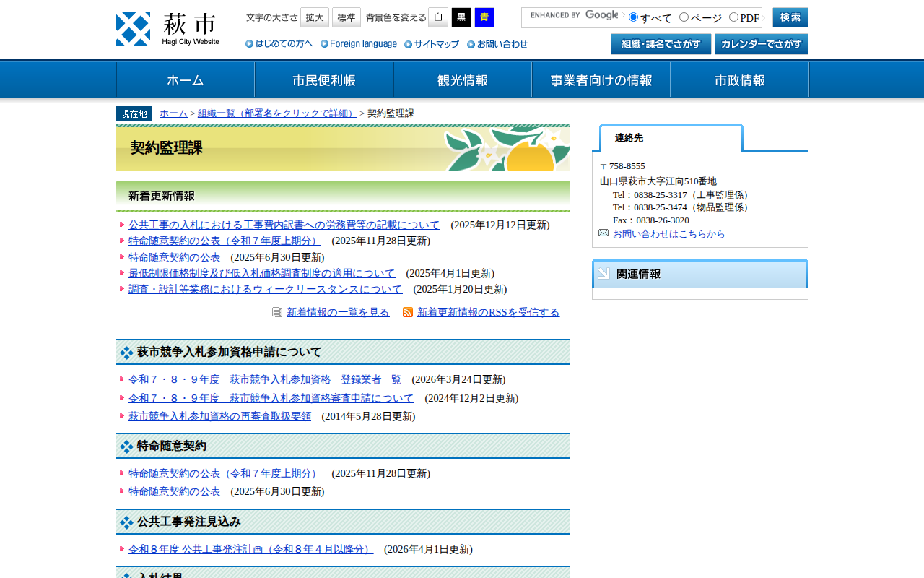924x578 pixels.
Task: Open the 市民便利帳 navigation menu
Action: (x=323, y=80)
